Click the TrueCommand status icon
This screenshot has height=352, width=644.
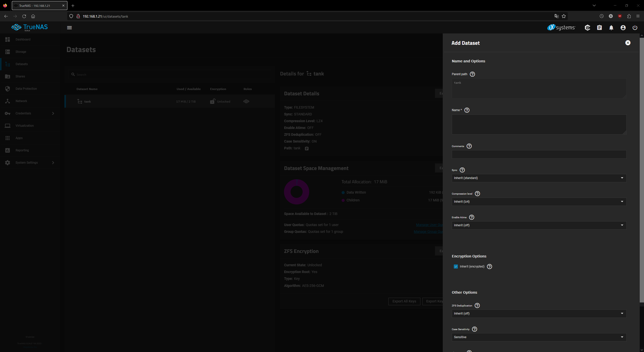[587, 28]
